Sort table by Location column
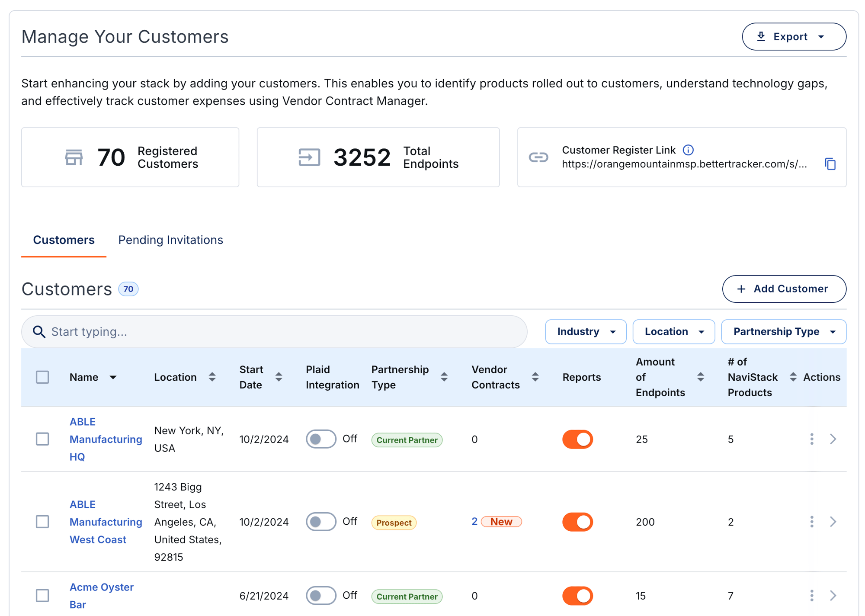The image size is (865, 616). 212,377
